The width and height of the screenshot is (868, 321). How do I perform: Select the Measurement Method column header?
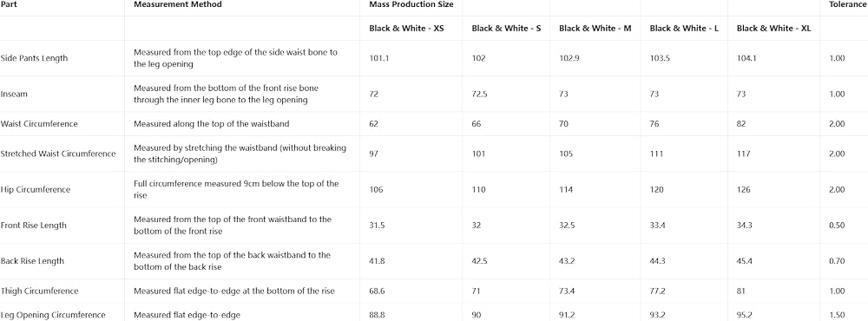[178, 4]
